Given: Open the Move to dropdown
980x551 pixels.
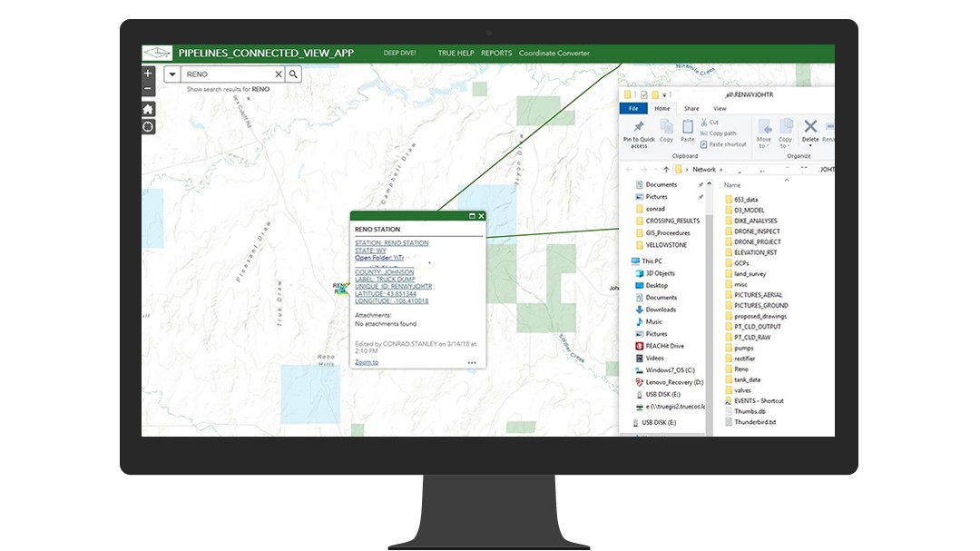Looking at the screenshot, I should tap(764, 133).
